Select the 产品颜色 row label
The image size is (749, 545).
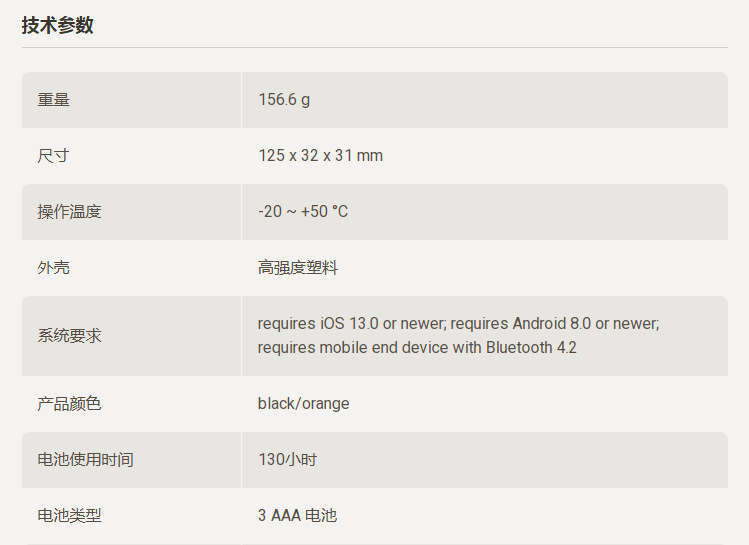click(x=70, y=404)
